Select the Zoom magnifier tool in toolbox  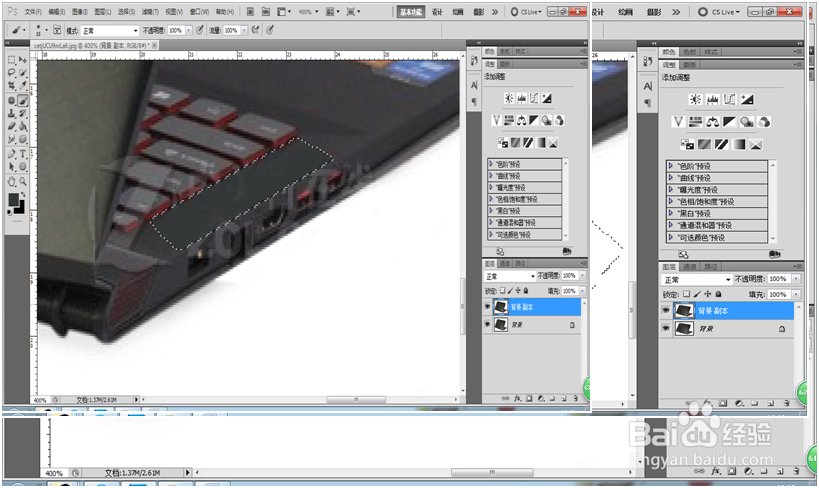click(x=23, y=181)
